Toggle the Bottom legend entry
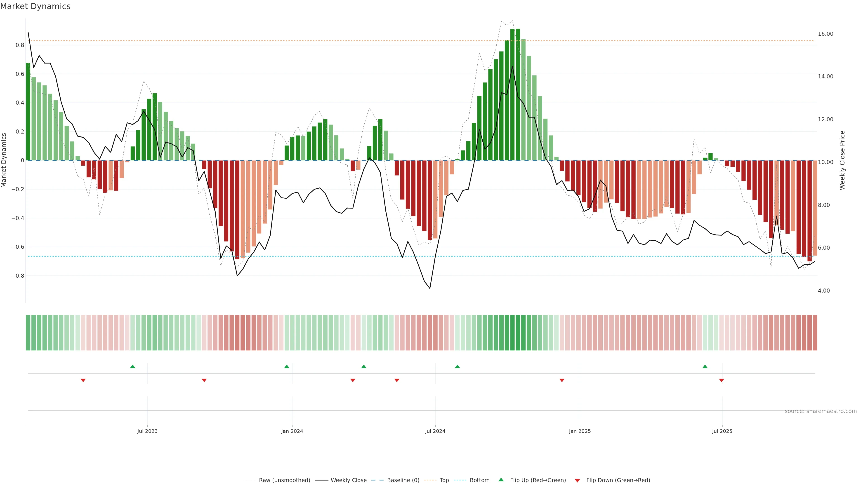The height and width of the screenshot is (488, 868). point(479,480)
